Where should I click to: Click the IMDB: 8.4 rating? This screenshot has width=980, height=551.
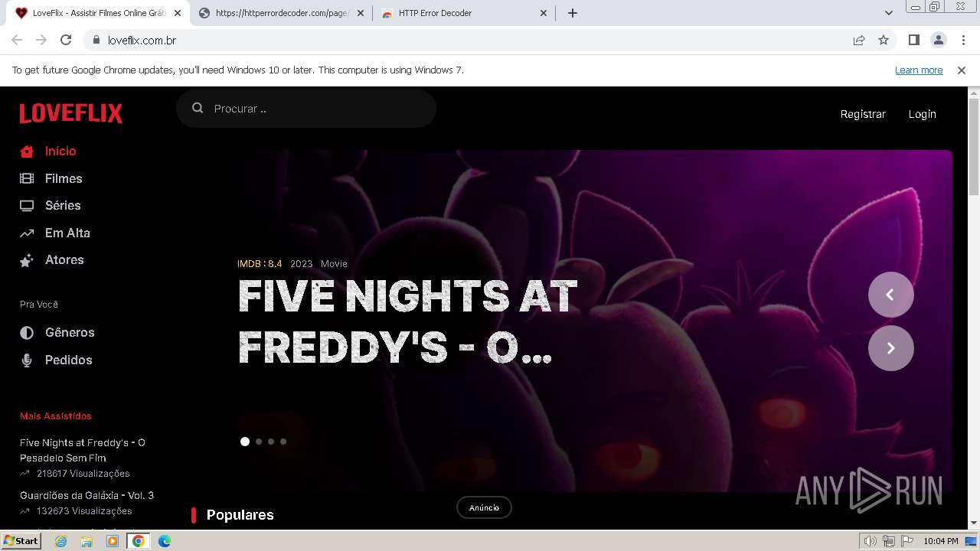(x=260, y=263)
